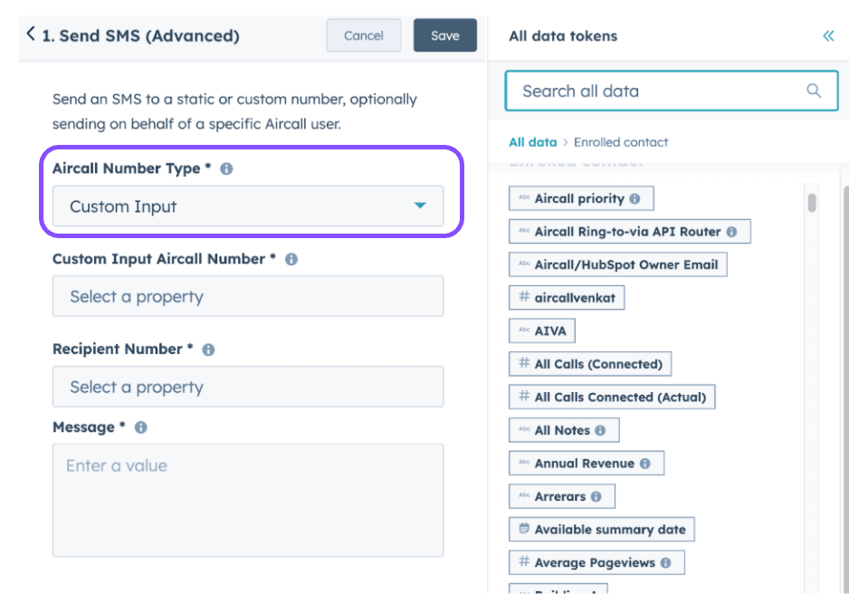Screen dimensions: 868x613
Task: Click the search magnifier in Search all data
Action: coord(814,91)
